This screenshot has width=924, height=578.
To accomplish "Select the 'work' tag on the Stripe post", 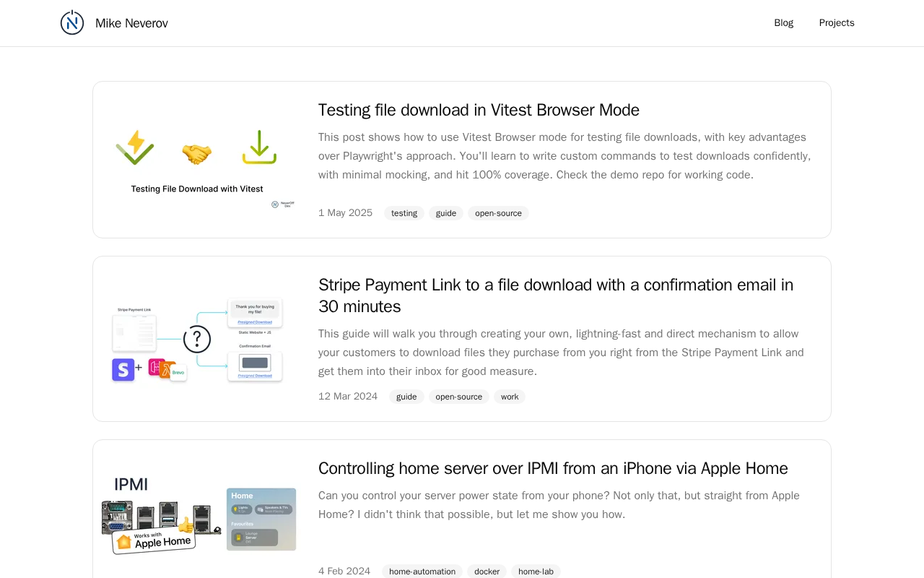I will click(x=510, y=397).
